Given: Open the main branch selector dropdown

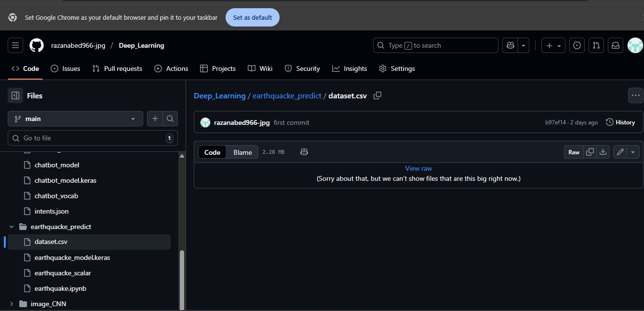Looking at the screenshot, I should click(x=75, y=119).
